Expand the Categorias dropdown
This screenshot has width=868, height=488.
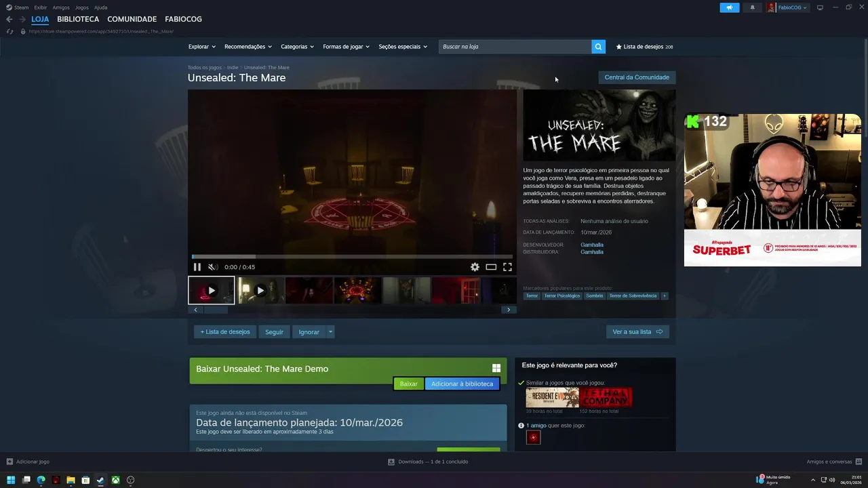(298, 47)
